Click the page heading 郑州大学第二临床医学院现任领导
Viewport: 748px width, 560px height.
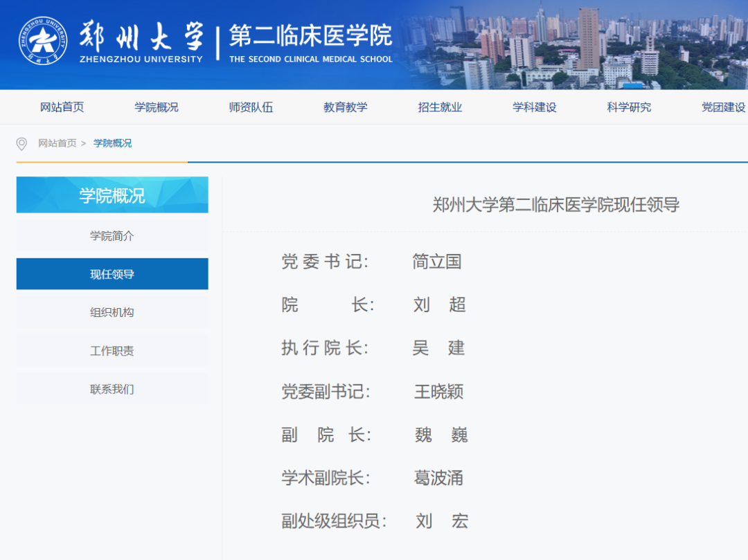555,205
